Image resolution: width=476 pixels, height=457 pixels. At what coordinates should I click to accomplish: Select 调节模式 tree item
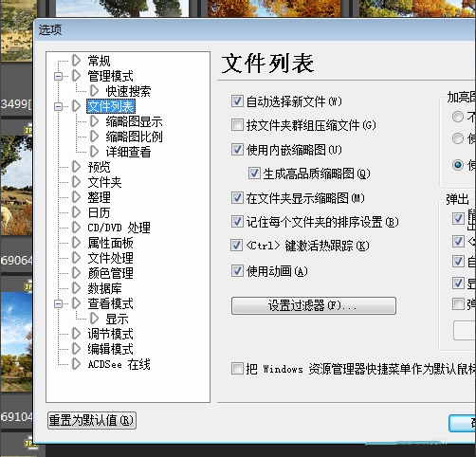tap(110, 334)
